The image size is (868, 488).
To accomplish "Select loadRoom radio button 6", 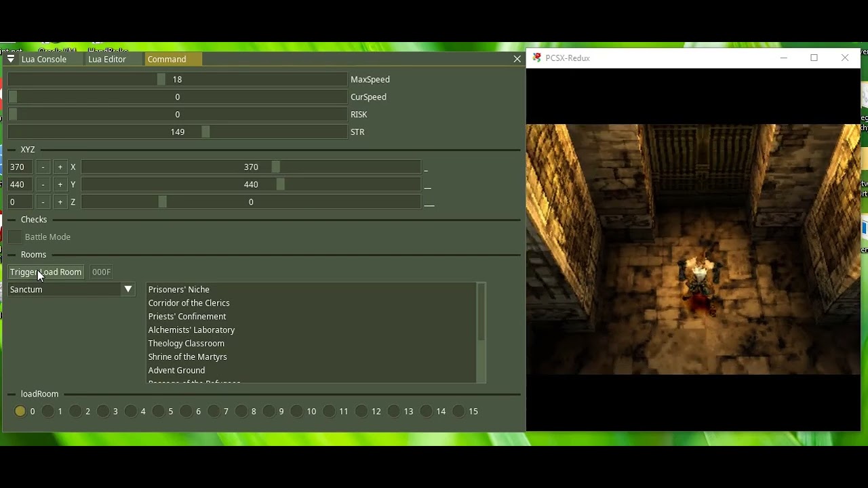I will pyautogui.click(x=186, y=411).
